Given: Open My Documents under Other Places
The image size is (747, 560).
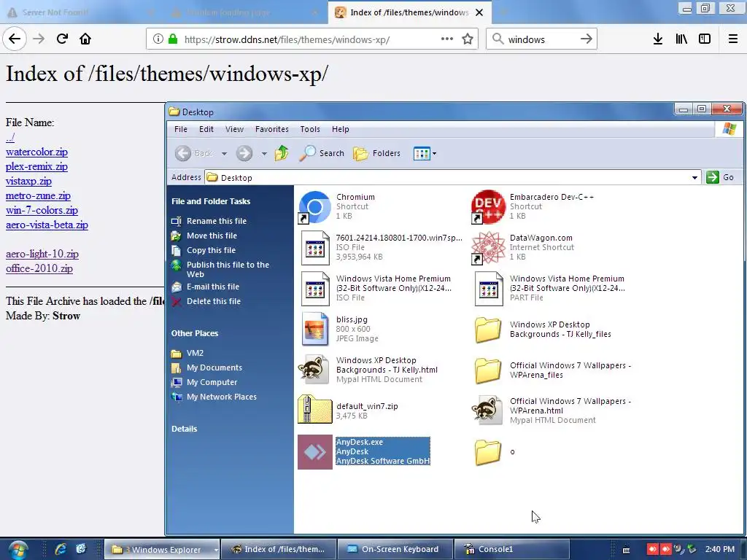Looking at the screenshot, I should 206,367.
